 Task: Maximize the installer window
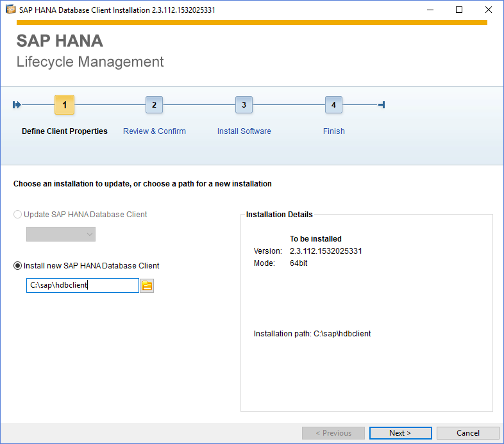pyautogui.click(x=459, y=10)
